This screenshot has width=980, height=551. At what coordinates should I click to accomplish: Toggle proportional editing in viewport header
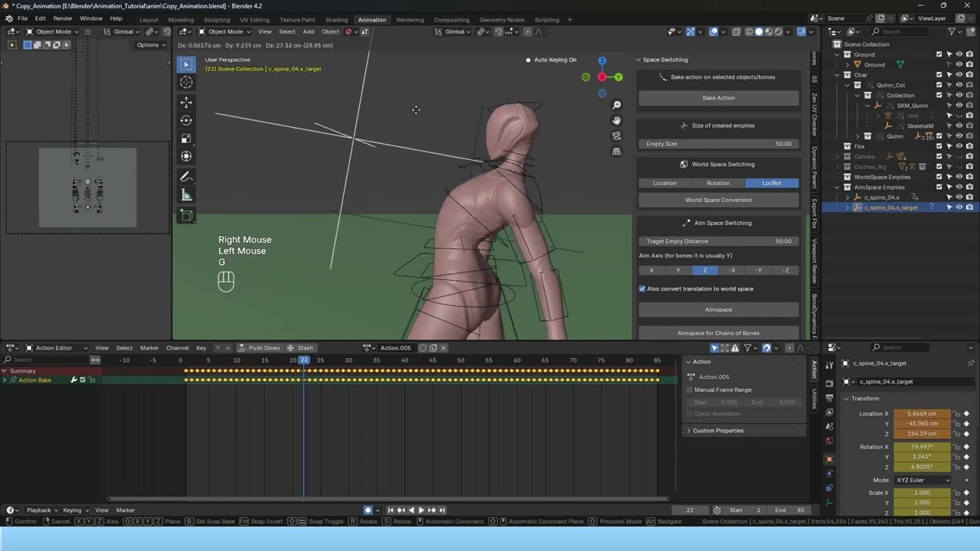coord(528,31)
